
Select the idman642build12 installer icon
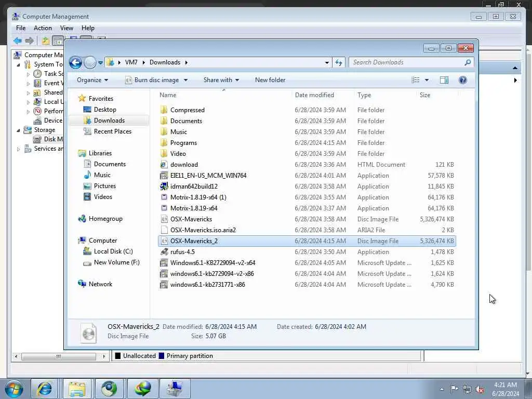pos(164,187)
